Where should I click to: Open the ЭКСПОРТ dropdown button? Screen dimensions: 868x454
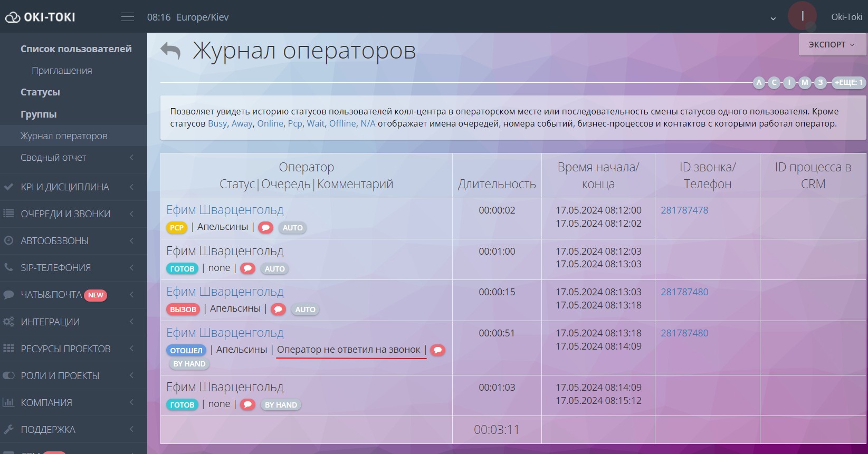833,44
